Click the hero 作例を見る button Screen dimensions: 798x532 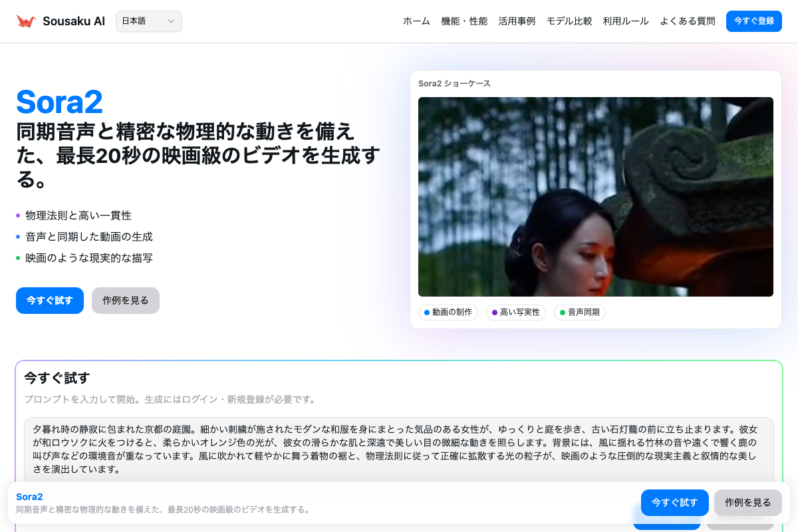(x=126, y=301)
